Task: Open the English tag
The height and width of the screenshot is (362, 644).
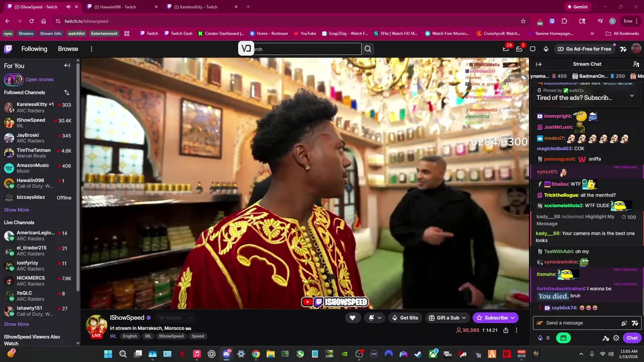Action: [130, 336]
